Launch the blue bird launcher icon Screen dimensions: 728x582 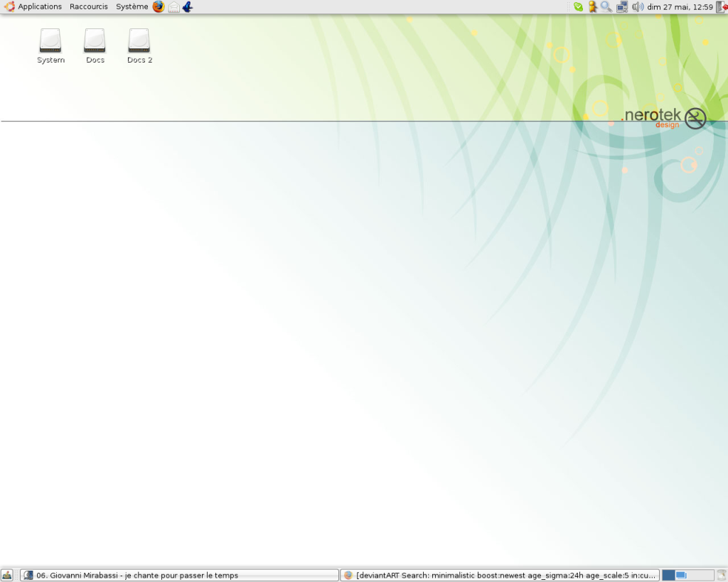[x=188, y=7]
